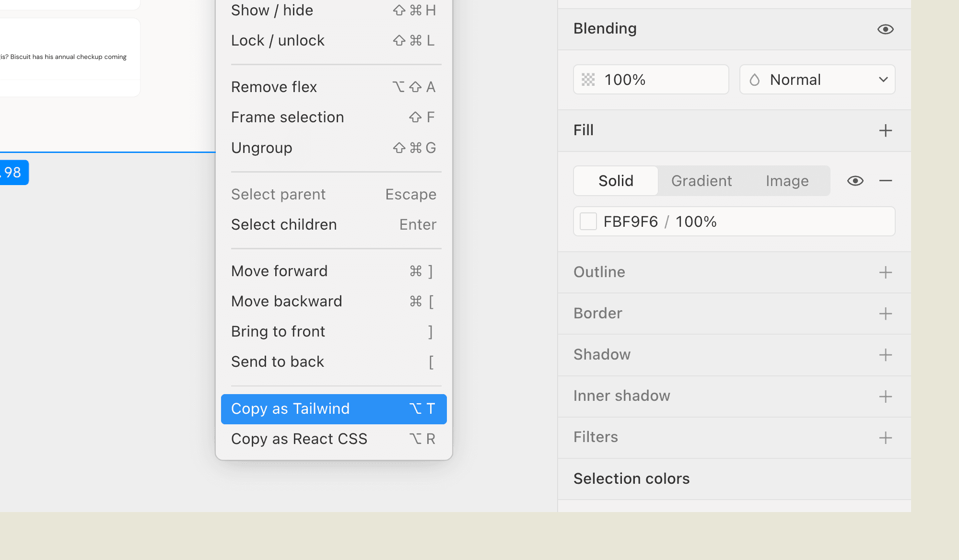Click the FBF9F6 fill color swatch
This screenshot has height=560, width=959.
(588, 222)
